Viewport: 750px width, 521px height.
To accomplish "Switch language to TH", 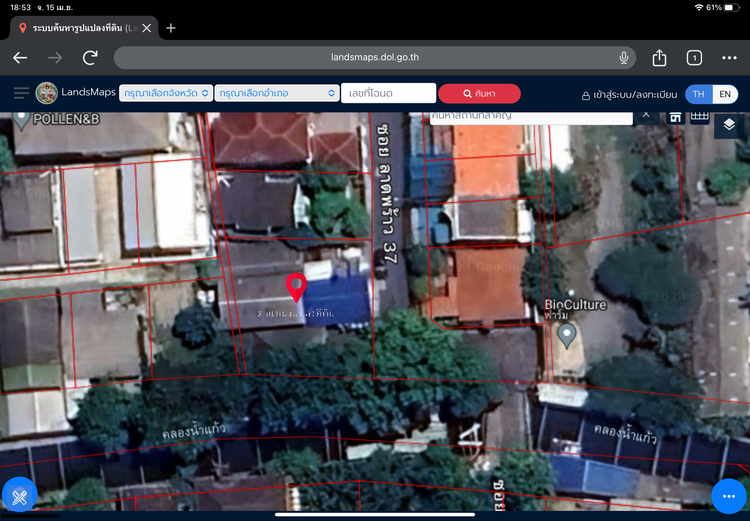I will (x=698, y=94).
